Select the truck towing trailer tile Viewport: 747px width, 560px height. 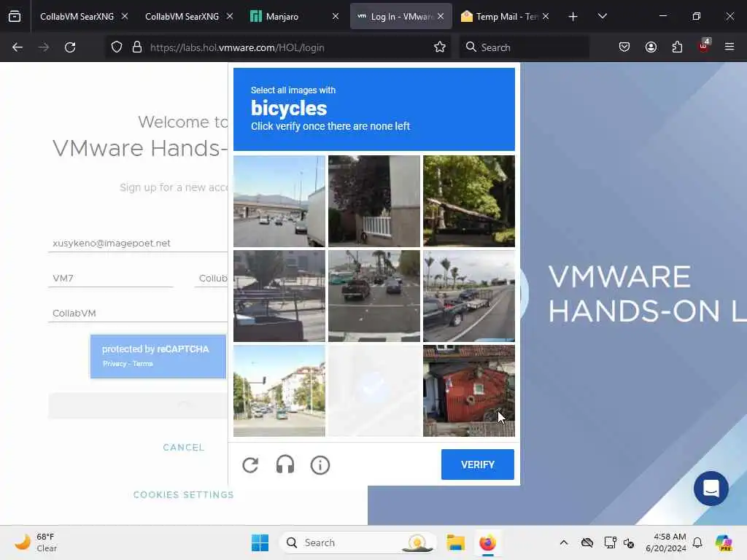[469, 296]
